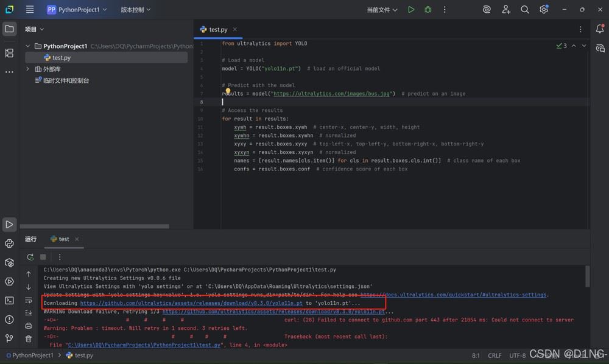Click the yolo11n.pt GitHub download link
Screen dimensions: 609x364
(191, 303)
